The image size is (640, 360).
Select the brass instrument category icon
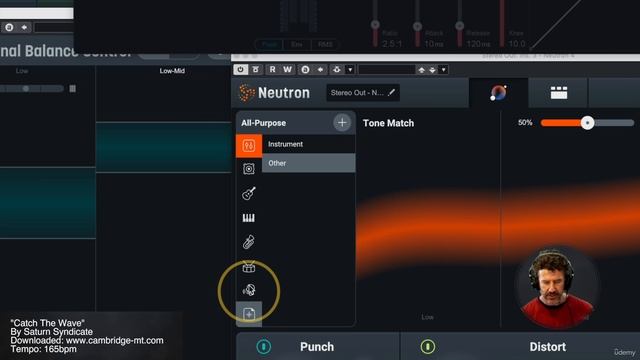(x=249, y=242)
